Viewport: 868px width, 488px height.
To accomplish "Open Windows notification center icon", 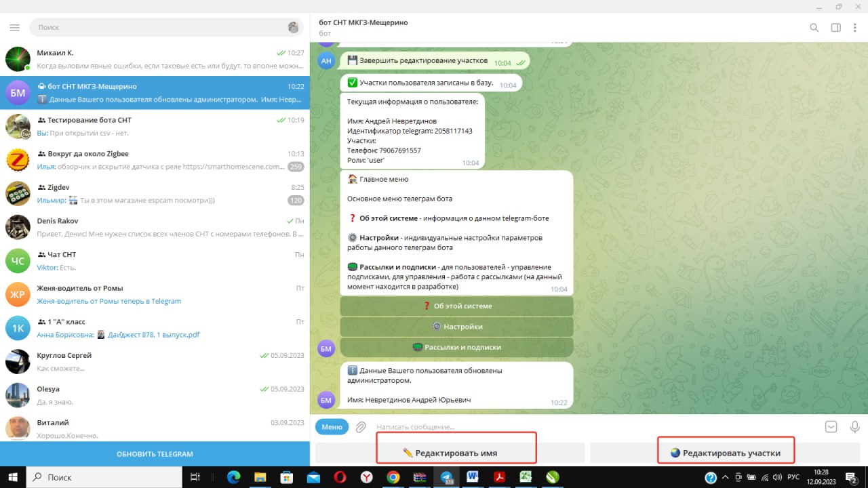I will [852, 477].
